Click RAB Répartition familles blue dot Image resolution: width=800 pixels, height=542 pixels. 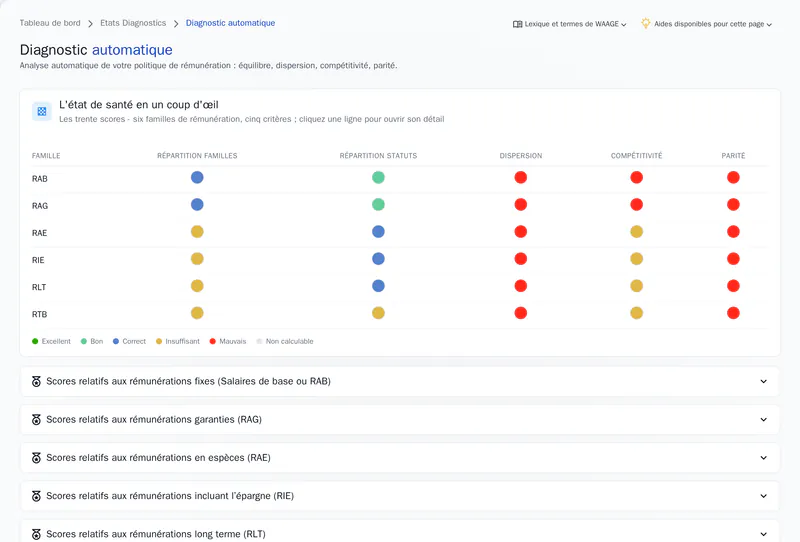[197, 178]
